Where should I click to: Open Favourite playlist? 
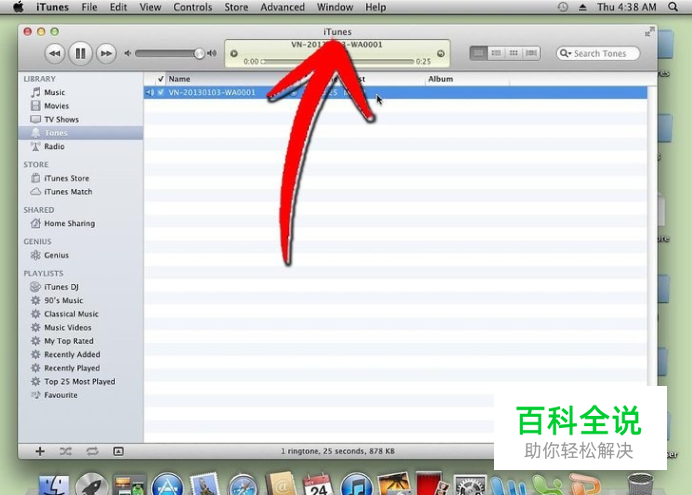[60, 395]
